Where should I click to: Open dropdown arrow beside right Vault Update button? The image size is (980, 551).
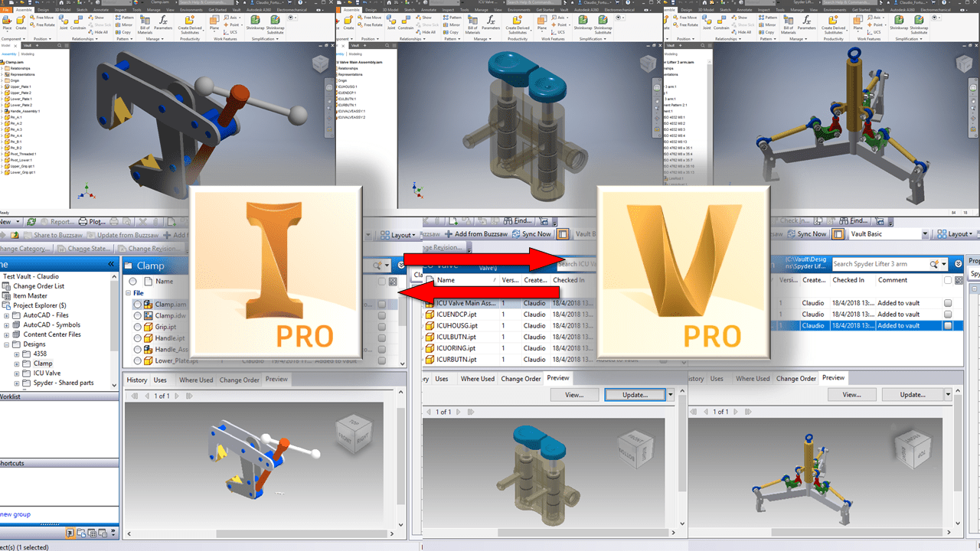[x=948, y=395]
